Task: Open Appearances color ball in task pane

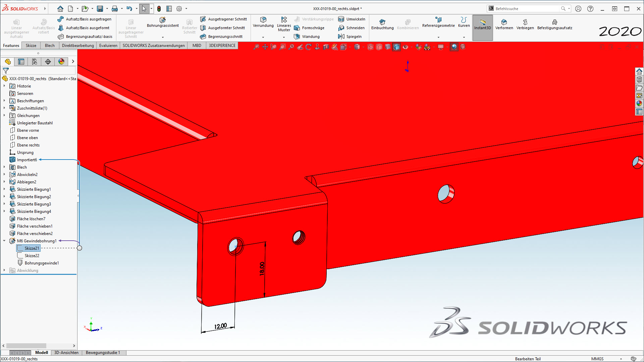Action: (639, 104)
